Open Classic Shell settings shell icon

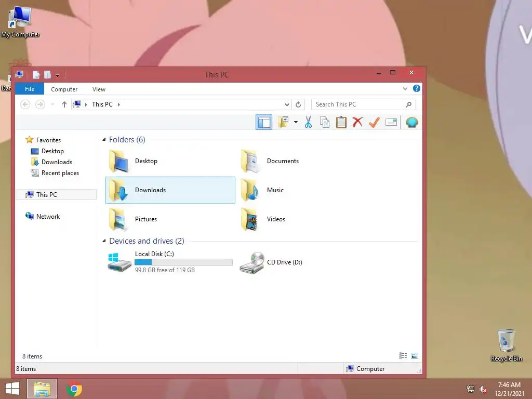click(x=411, y=122)
